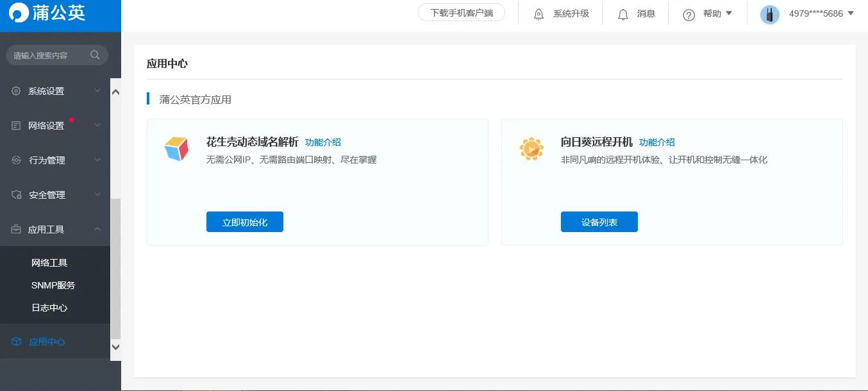The image size is (868, 391).
Task: Click the 向日葵远程开机 sun icon
Action: point(531,149)
